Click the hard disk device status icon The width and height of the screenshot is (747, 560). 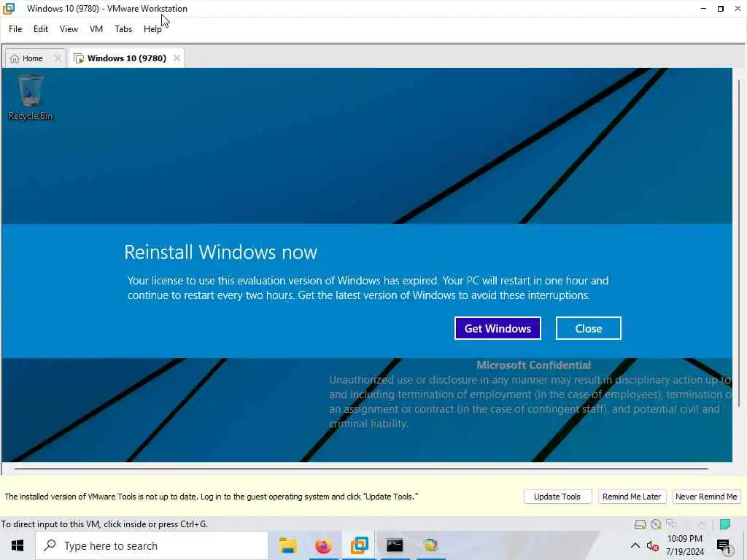(x=640, y=524)
